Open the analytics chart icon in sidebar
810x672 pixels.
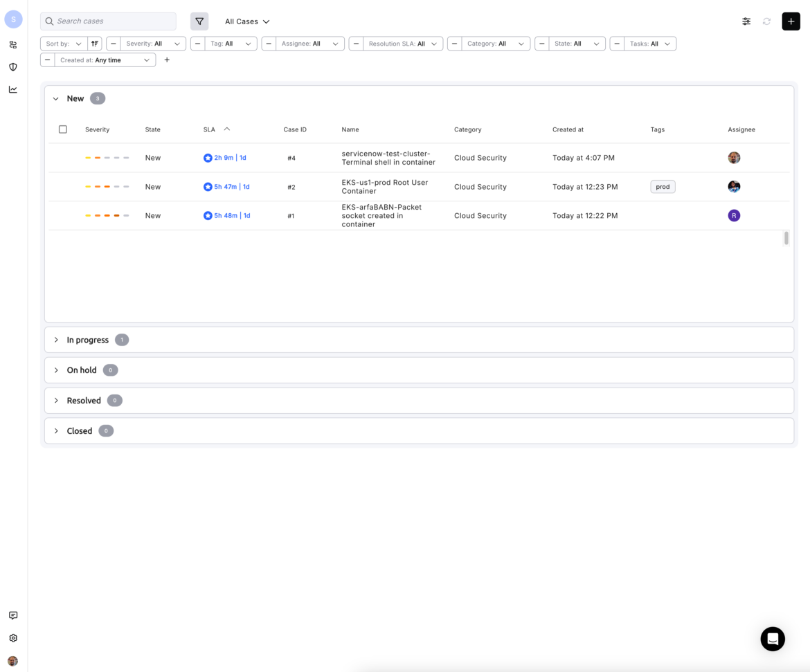pyautogui.click(x=13, y=89)
